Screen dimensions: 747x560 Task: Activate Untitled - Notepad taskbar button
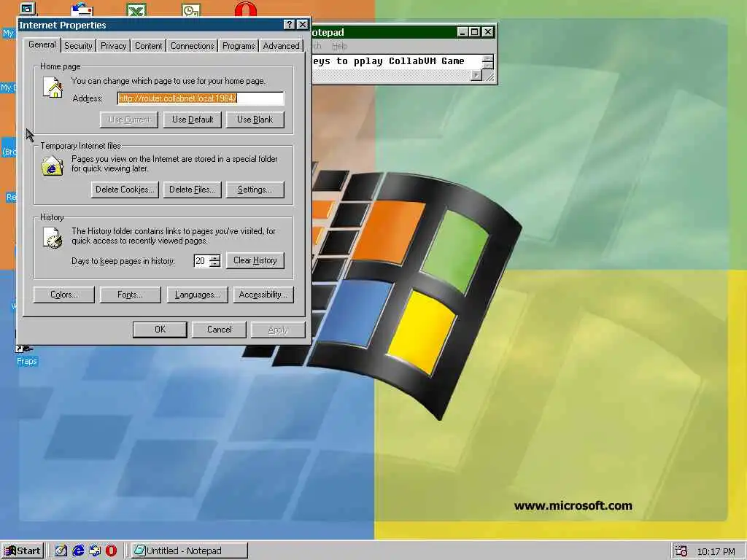[189, 551]
